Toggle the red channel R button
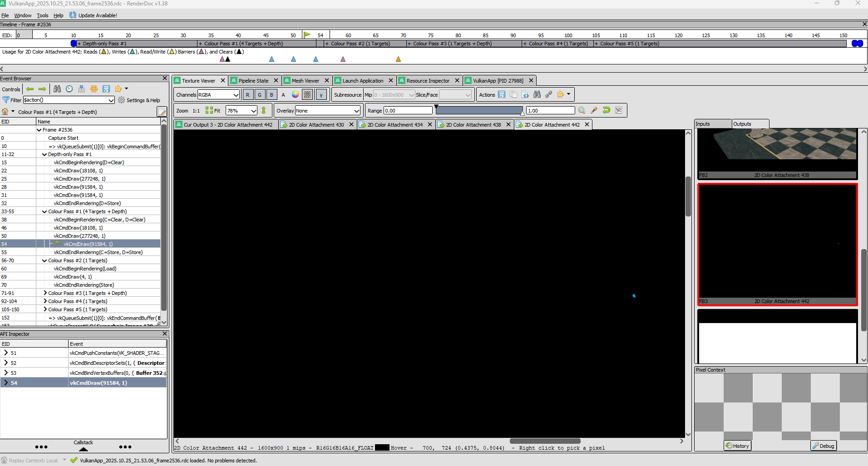868x466 pixels. (247, 94)
